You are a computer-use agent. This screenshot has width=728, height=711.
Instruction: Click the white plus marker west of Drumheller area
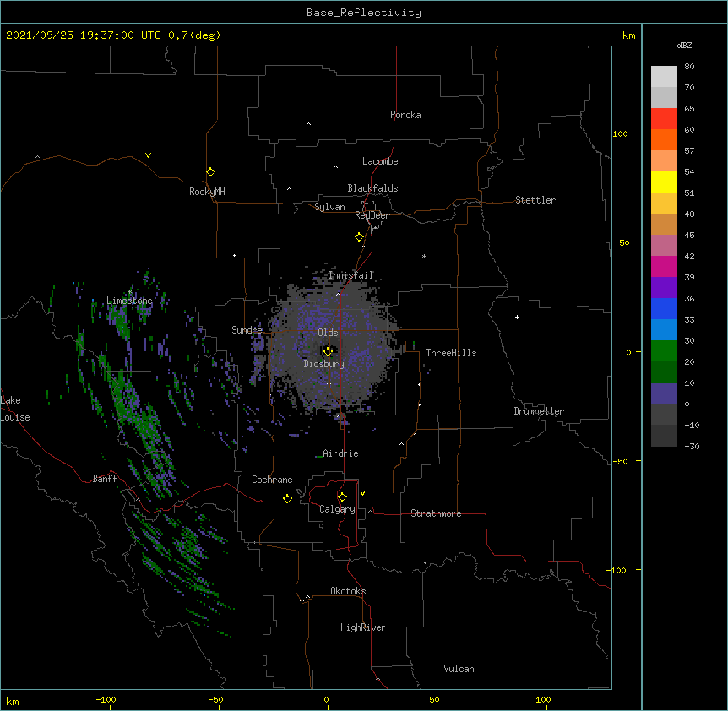[517, 317]
